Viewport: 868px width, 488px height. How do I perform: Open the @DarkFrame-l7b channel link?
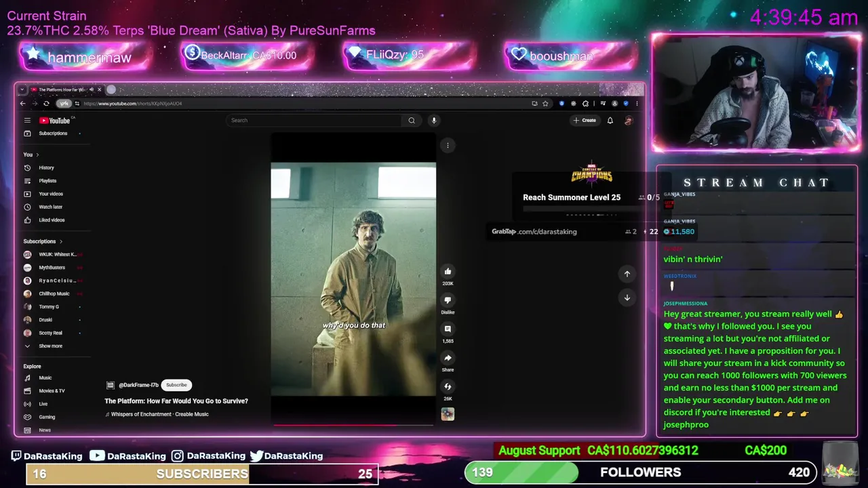[138, 385]
